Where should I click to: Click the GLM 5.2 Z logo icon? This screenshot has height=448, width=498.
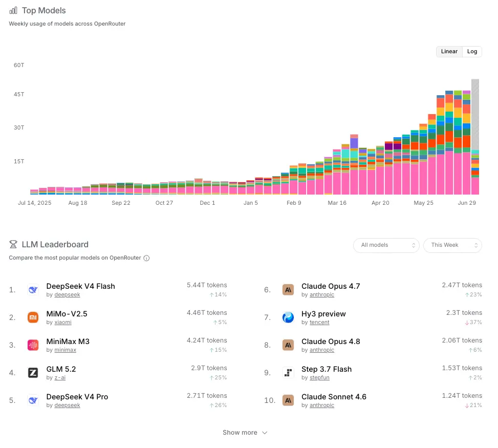(33, 373)
